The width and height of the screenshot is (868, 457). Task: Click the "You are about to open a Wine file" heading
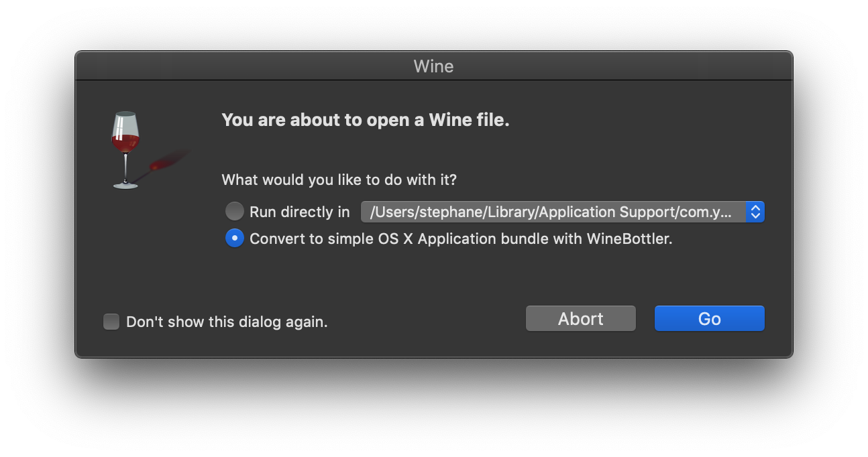(x=366, y=121)
